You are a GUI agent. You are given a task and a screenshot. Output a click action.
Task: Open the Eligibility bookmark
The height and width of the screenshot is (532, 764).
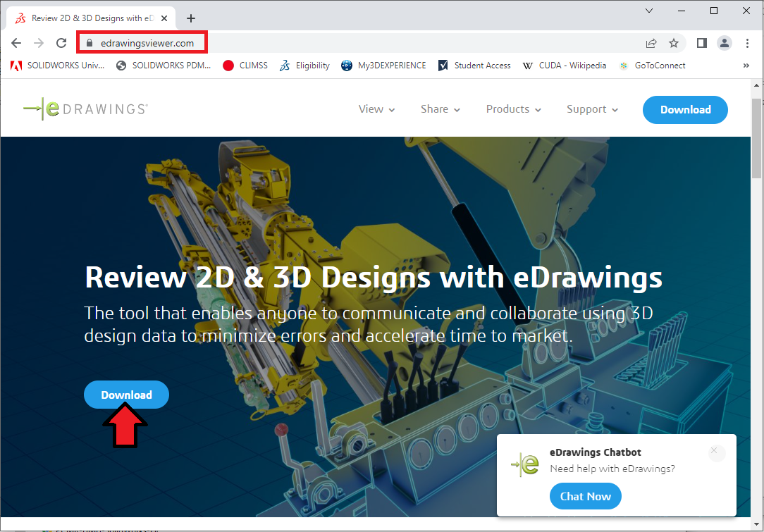(x=304, y=66)
